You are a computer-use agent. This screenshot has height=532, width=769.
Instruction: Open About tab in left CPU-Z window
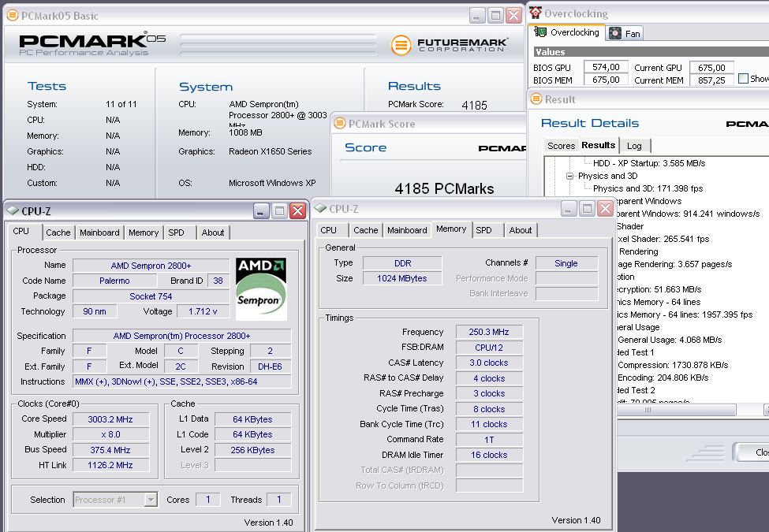tap(213, 233)
